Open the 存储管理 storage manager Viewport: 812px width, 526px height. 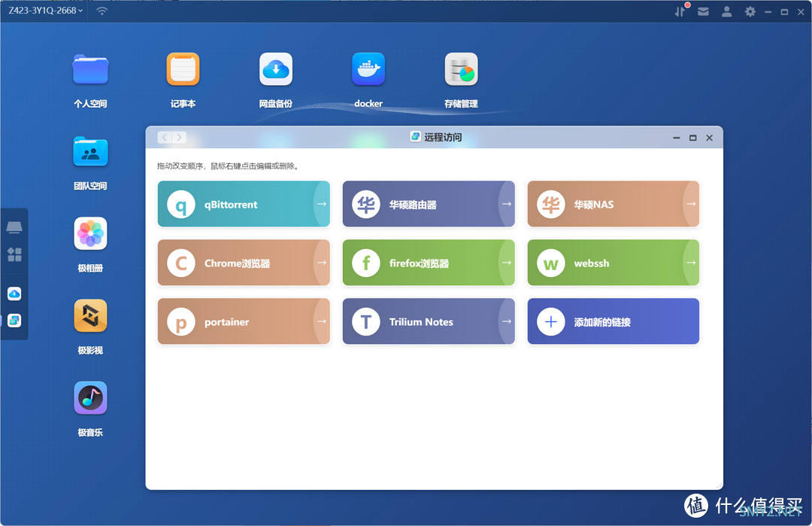(461, 69)
